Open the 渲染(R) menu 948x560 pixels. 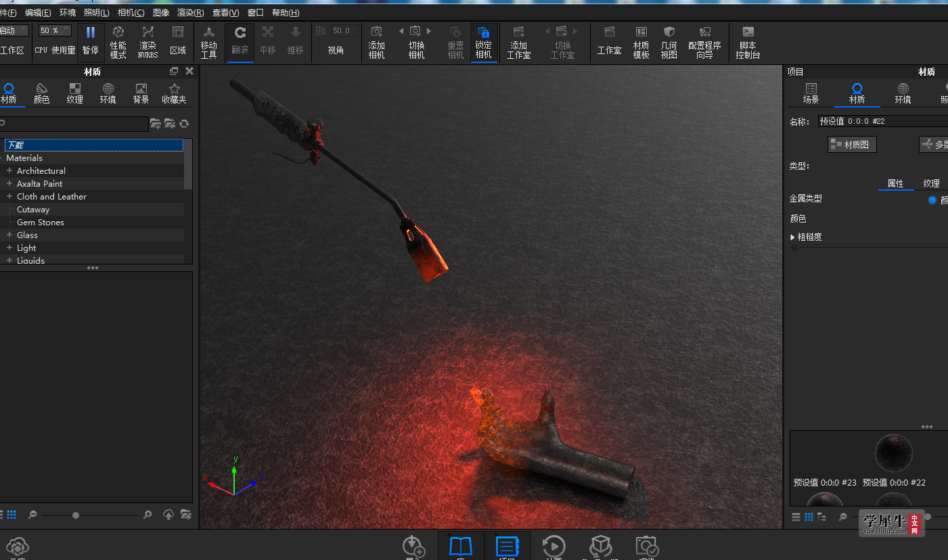[191, 13]
